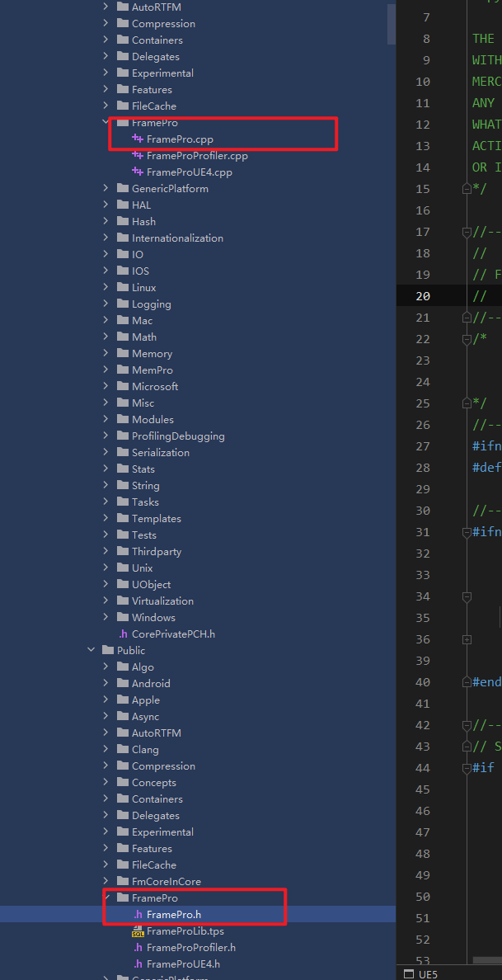502x980 pixels.
Task: Click the Clang folder icon
Action: 122,749
